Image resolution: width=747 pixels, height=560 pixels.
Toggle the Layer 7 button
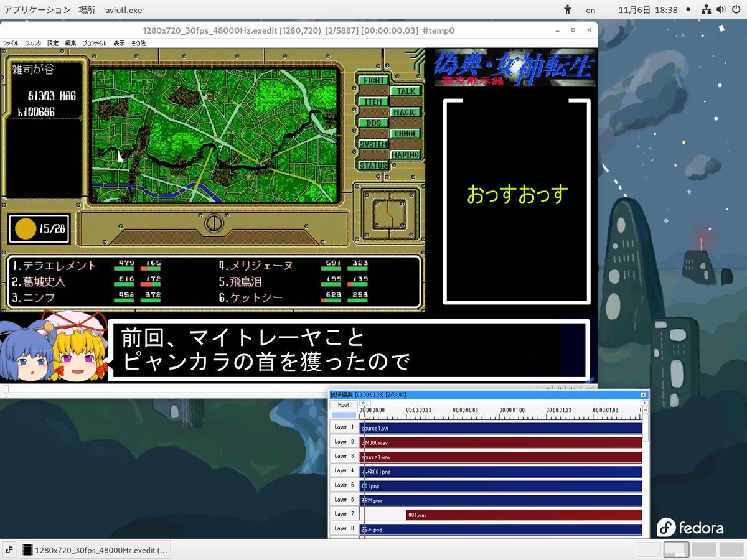[x=344, y=514]
